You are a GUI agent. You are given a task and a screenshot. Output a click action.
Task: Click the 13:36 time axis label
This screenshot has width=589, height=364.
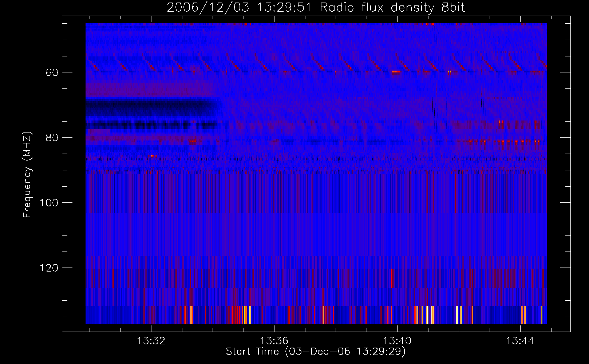[274, 341]
